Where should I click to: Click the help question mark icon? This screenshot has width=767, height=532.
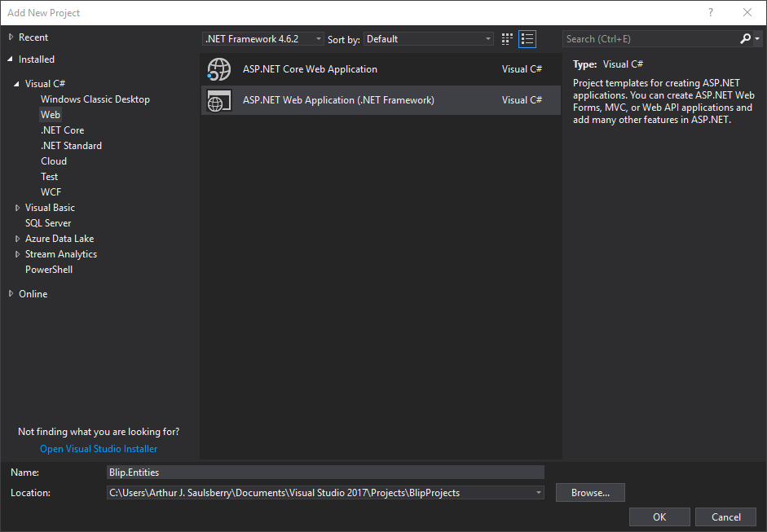point(711,13)
